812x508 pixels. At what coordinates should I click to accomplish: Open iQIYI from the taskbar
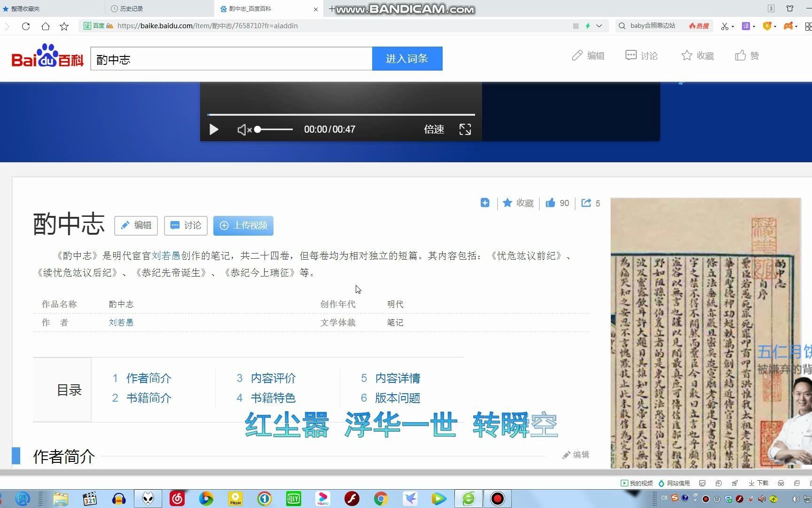(294, 499)
